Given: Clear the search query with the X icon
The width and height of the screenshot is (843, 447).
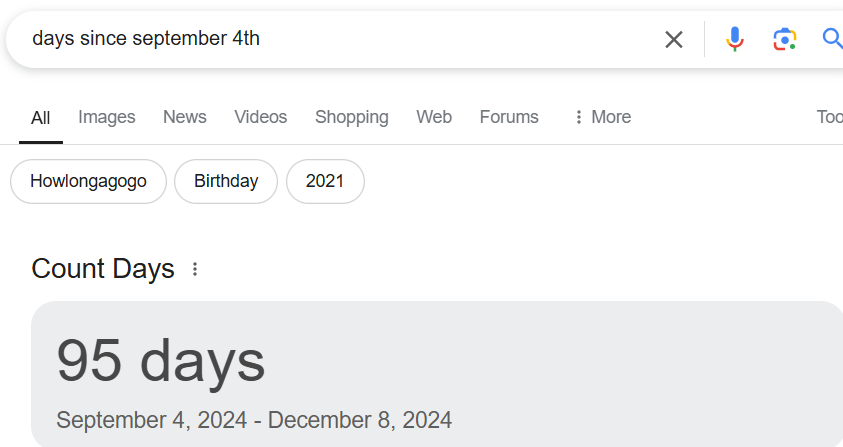Looking at the screenshot, I should coord(674,39).
